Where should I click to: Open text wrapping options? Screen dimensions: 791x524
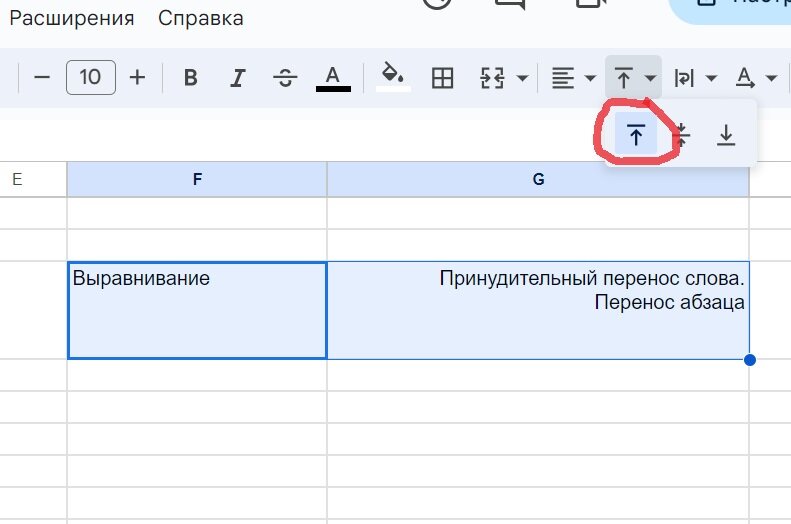(684, 78)
